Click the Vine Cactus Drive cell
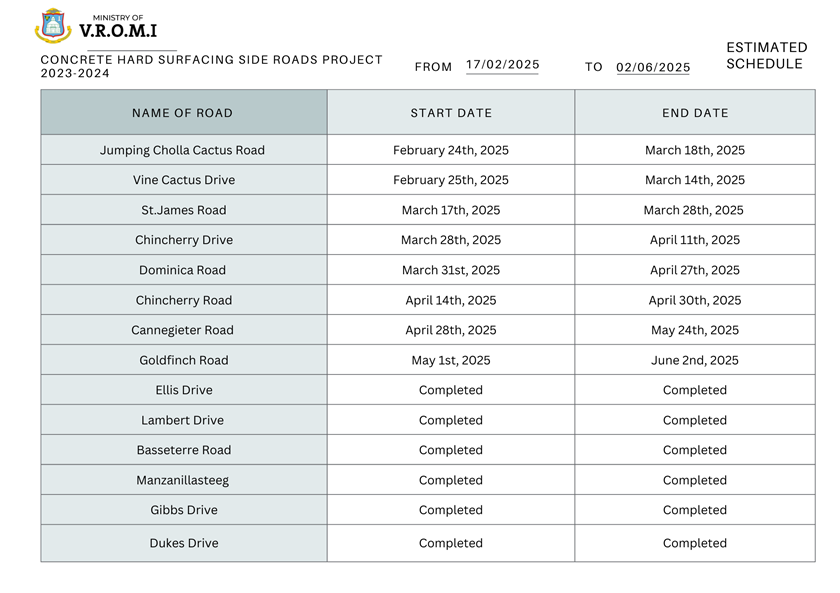 coord(184,180)
